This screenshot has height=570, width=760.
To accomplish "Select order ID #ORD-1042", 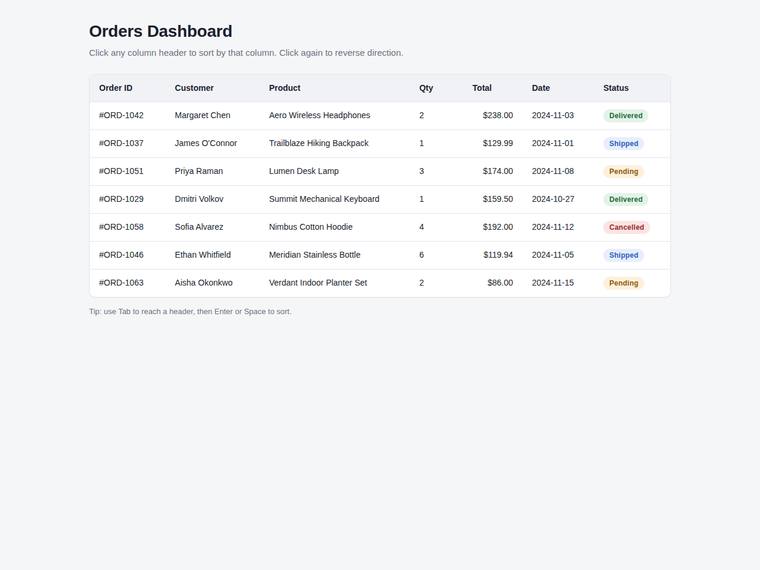I will 121,115.
